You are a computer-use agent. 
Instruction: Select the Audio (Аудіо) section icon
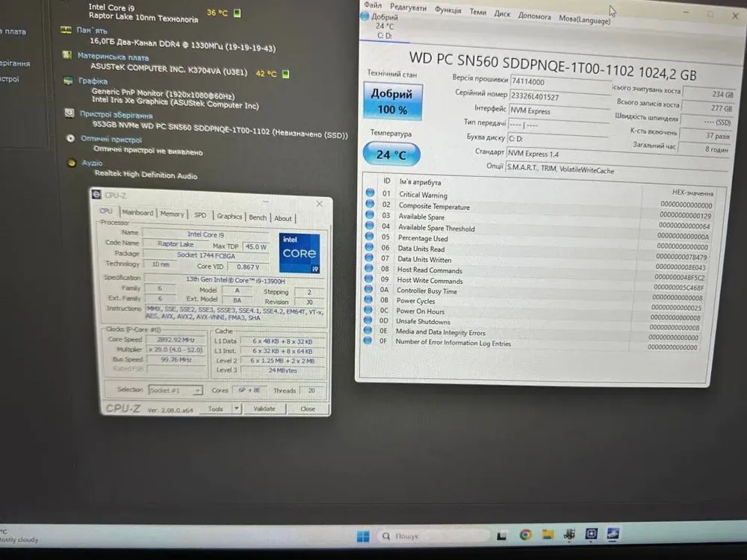tap(72, 163)
